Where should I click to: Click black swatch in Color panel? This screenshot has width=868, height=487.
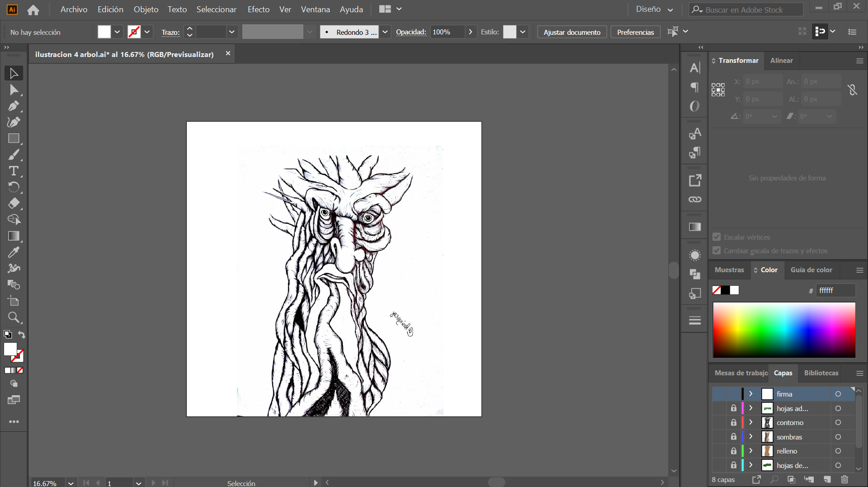(726, 290)
